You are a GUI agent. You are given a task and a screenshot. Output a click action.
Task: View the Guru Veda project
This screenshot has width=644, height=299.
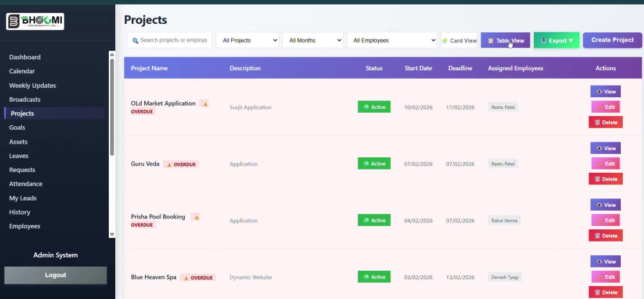pyautogui.click(x=605, y=148)
